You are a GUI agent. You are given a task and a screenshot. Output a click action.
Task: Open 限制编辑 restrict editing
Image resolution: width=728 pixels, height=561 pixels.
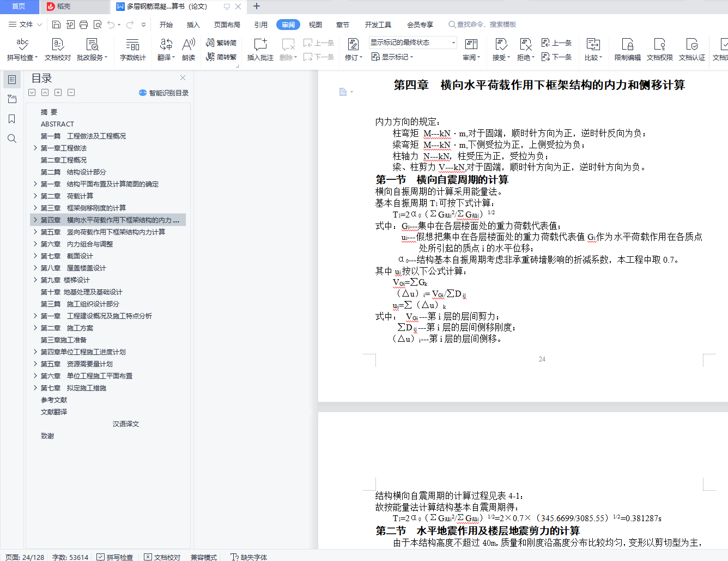tap(628, 49)
